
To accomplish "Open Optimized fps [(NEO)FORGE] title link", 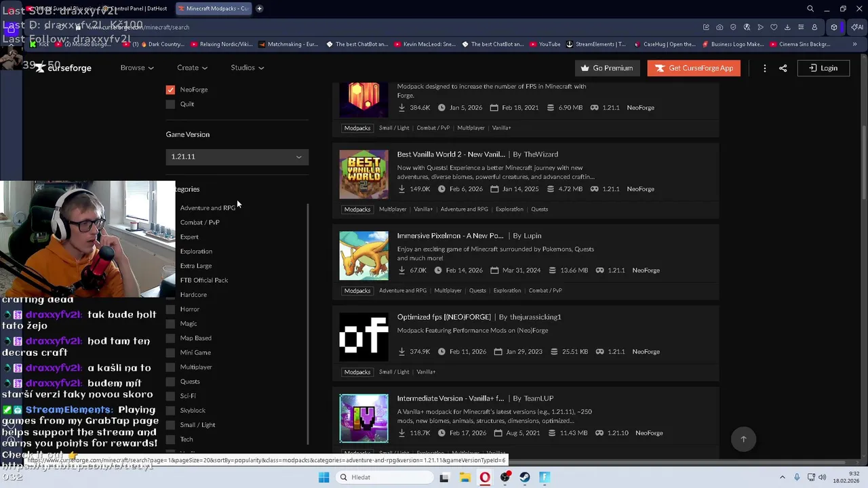I will pyautogui.click(x=443, y=317).
